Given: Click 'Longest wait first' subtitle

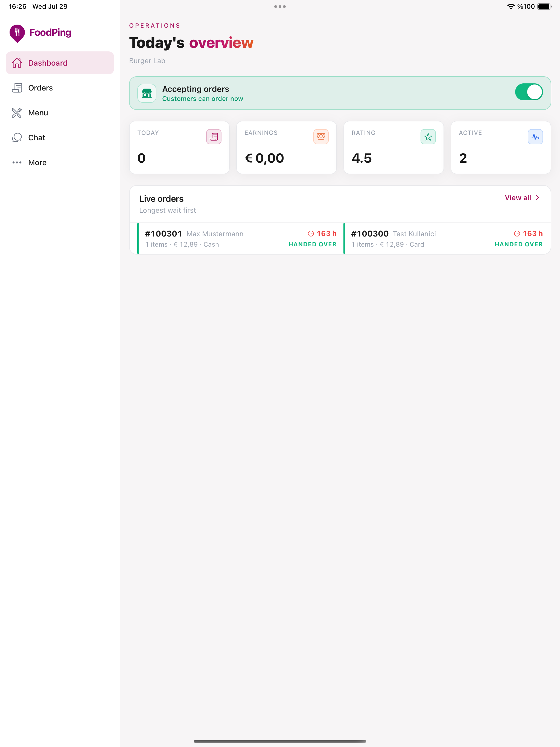Looking at the screenshot, I should [x=168, y=210].
